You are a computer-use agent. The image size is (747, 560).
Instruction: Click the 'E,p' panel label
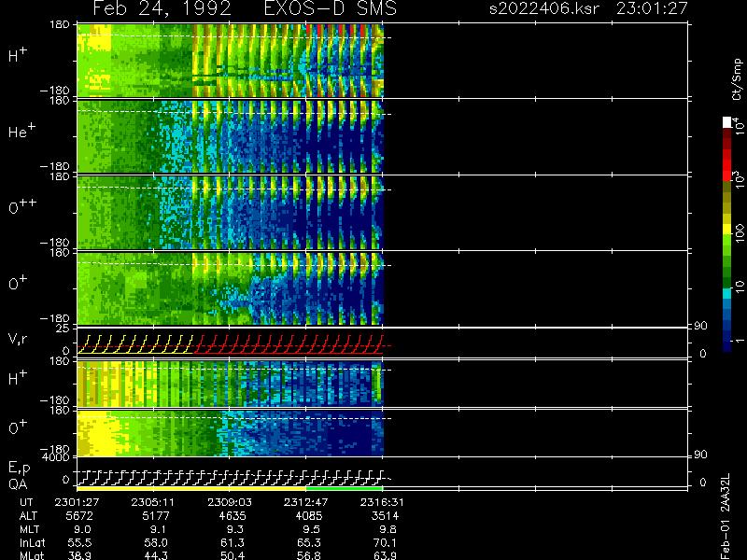coord(19,469)
